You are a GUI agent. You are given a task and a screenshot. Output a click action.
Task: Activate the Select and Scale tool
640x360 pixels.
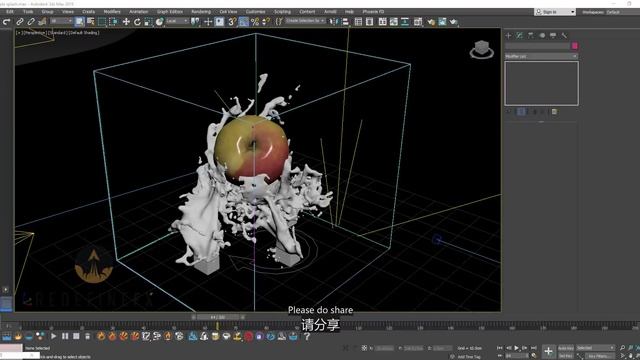click(148, 22)
